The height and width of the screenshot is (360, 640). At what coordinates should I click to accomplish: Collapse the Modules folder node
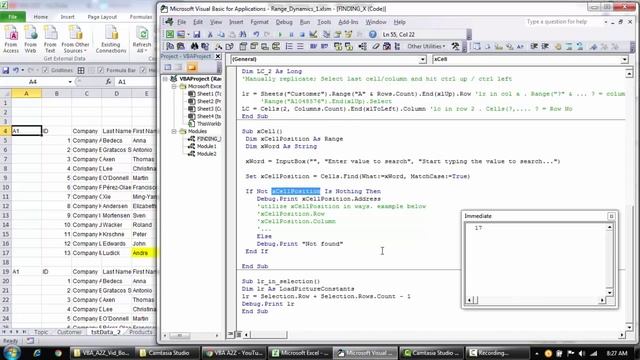tap(174, 131)
